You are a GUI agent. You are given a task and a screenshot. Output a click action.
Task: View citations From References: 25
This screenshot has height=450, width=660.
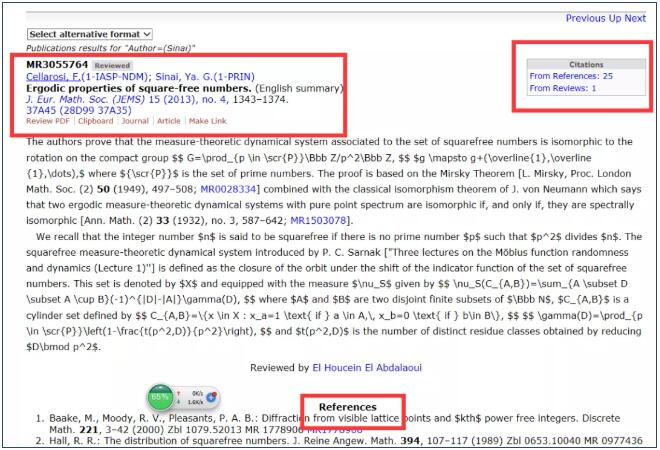571,75
